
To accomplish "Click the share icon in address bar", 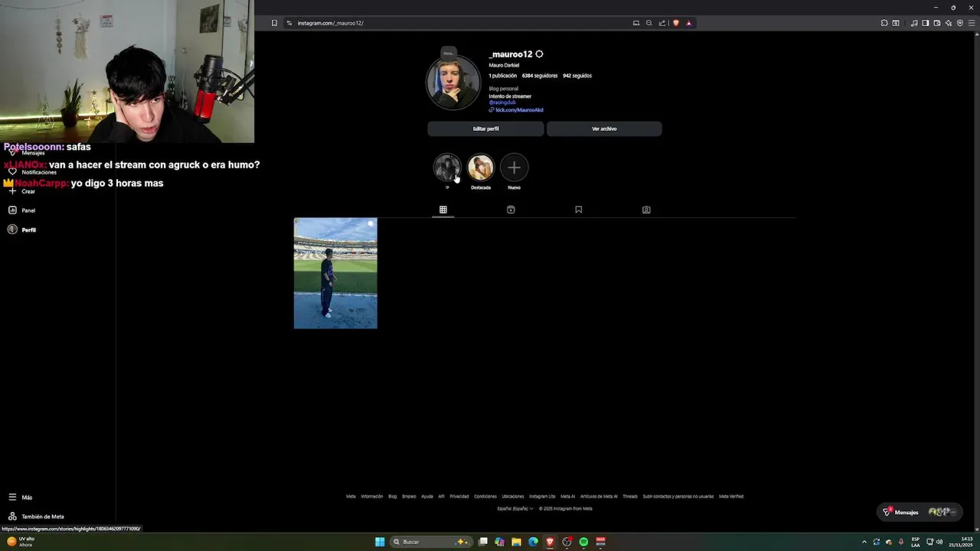I will click(x=662, y=23).
